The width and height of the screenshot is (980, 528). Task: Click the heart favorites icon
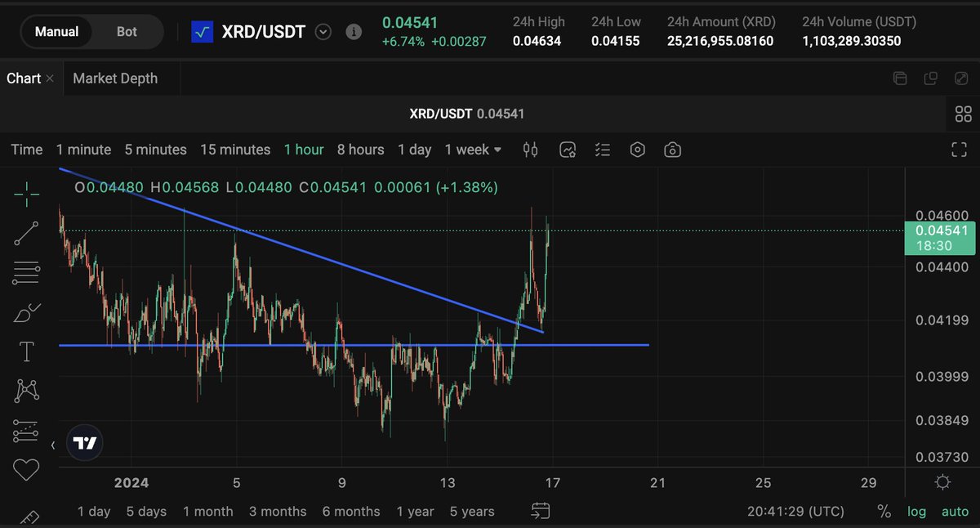click(26, 469)
